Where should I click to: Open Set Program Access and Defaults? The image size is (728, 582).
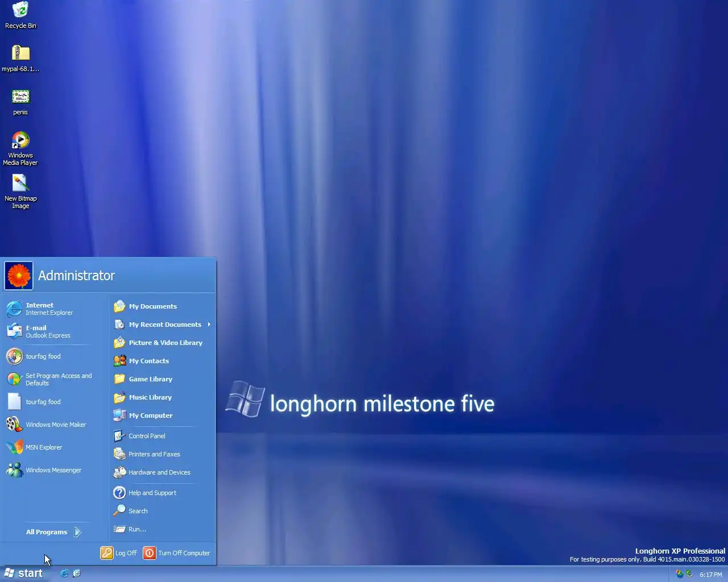(55, 379)
